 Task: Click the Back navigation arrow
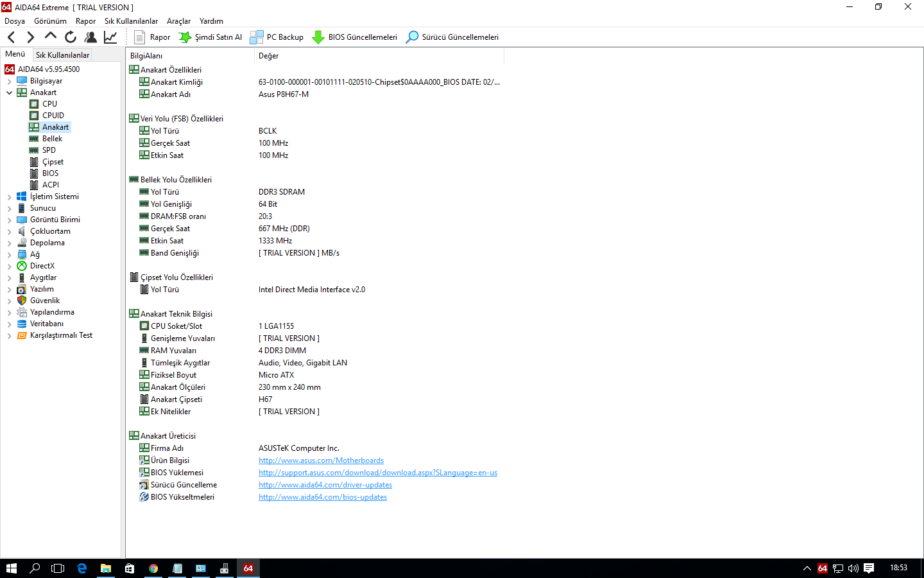(x=11, y=37)
